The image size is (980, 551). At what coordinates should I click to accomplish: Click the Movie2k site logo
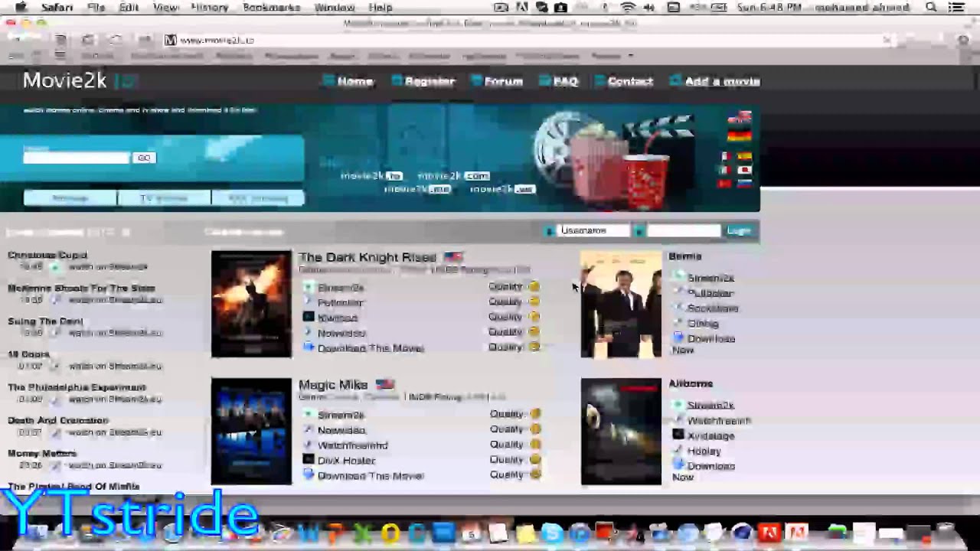[80, 80]
